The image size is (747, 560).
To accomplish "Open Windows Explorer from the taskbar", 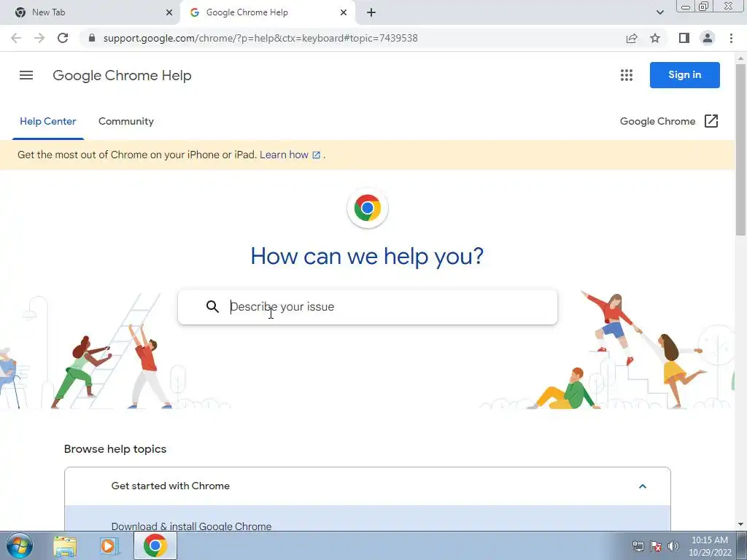I will pyautogui.click(x=65, y=546).
